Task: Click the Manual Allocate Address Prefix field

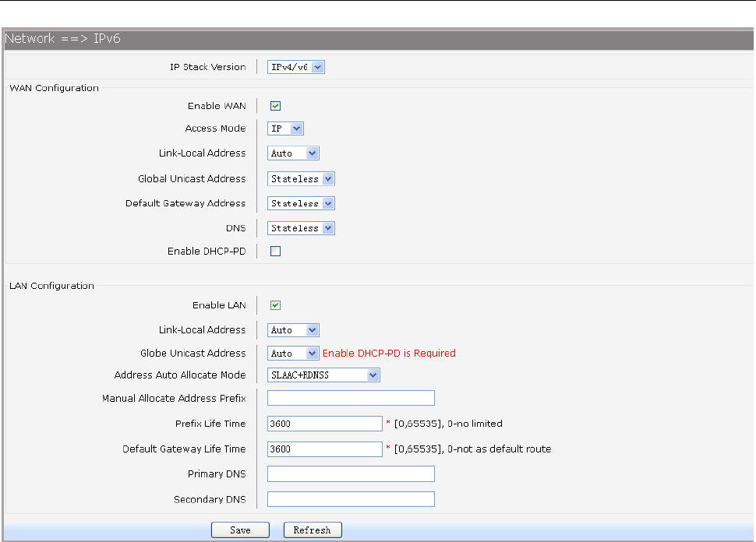Action: click(x=351, y=398)
